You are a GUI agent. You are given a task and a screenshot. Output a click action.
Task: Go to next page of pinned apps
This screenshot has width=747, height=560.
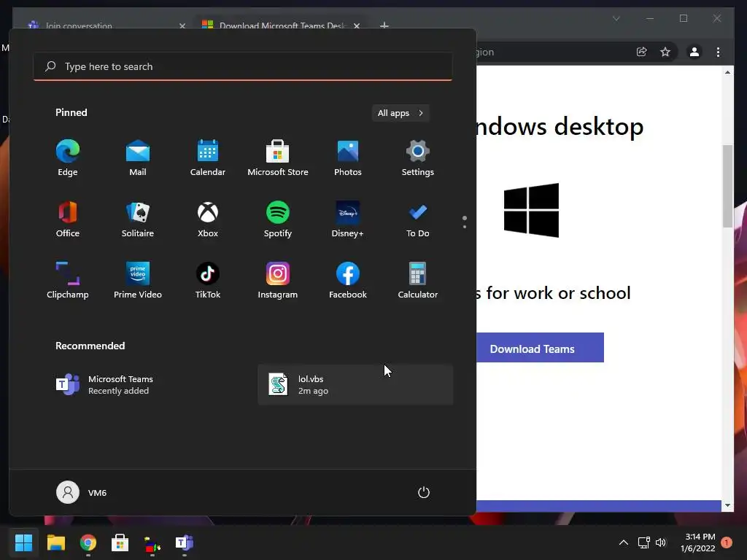point(465,226)
